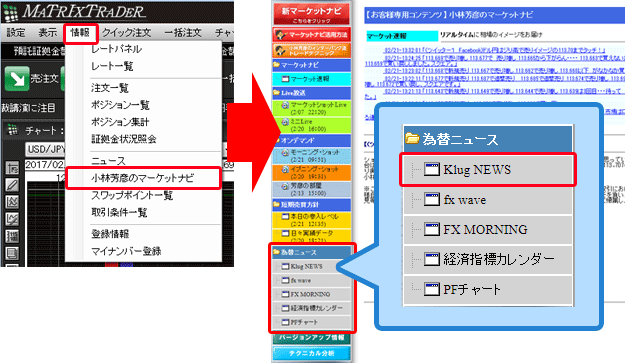Open the USD/JPY currency pair dropdown
Viewport: 625px width, 363px height.
pos(45,149)
